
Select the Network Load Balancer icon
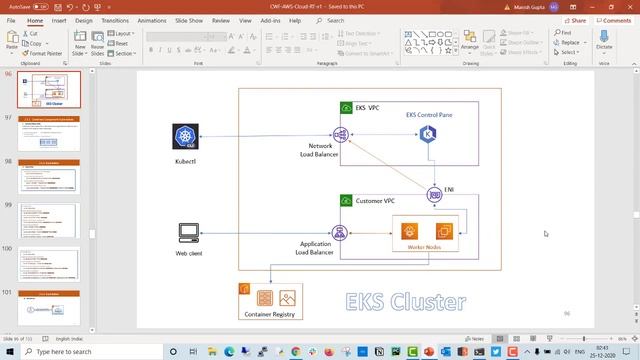(341, 135)
